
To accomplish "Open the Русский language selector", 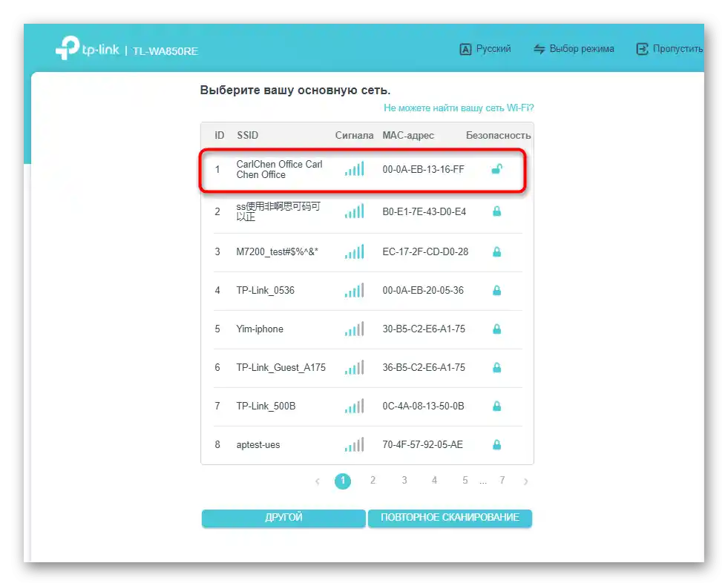I will pos(485,49).
